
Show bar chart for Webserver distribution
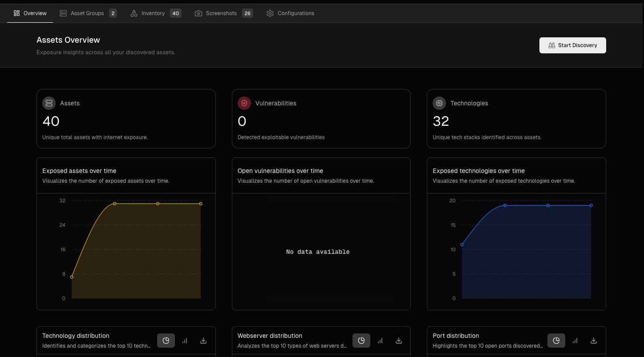coord(380,341)
